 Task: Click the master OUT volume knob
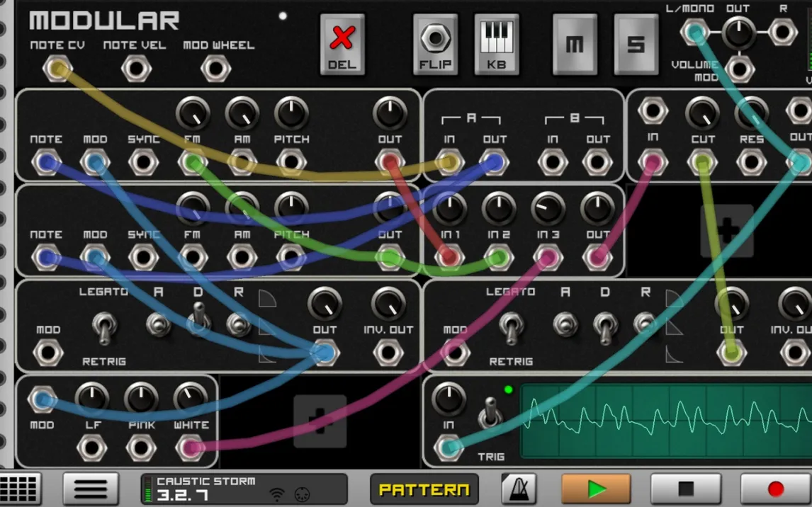(x=738, y=32)
